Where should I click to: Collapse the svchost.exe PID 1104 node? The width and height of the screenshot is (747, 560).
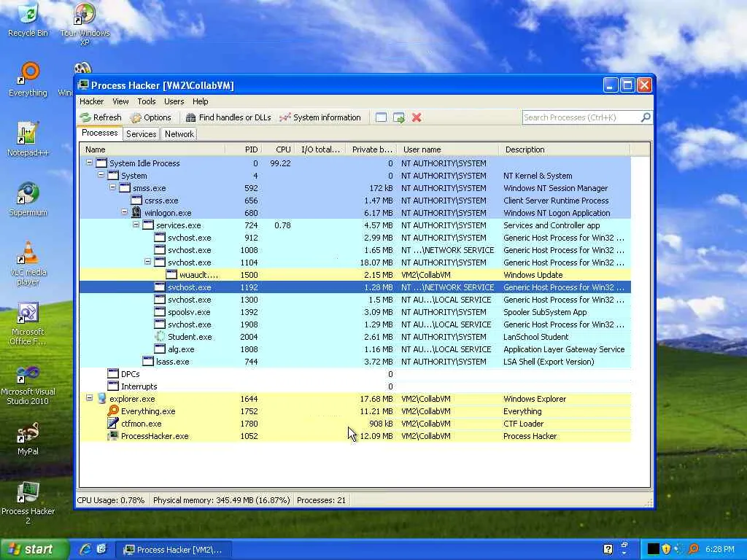(147, 262)
